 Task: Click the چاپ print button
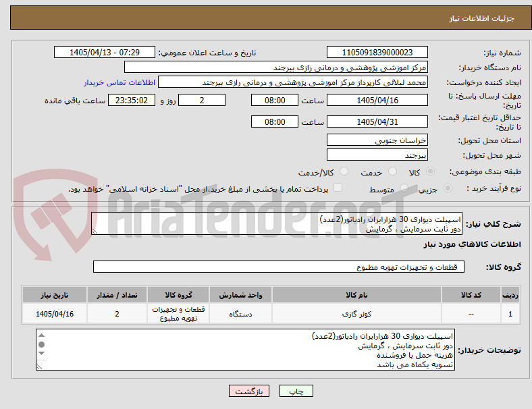click(x=296, y=391)
